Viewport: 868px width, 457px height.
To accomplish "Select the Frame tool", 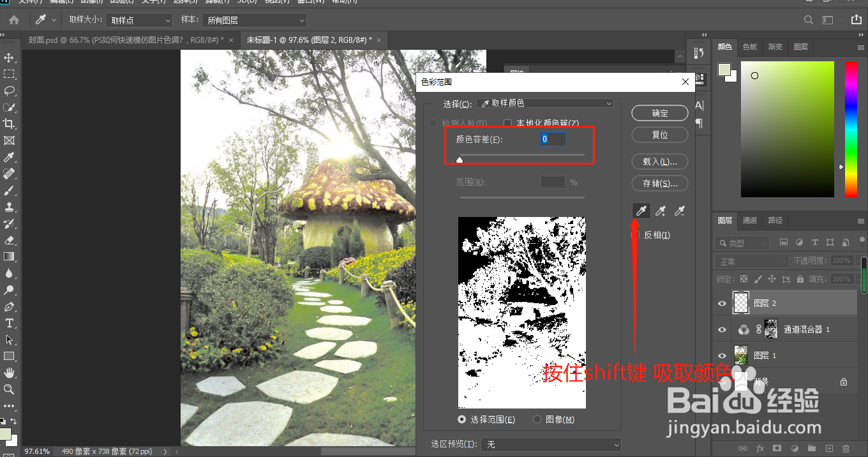I will pyautogui.click(x=9, y=140).
